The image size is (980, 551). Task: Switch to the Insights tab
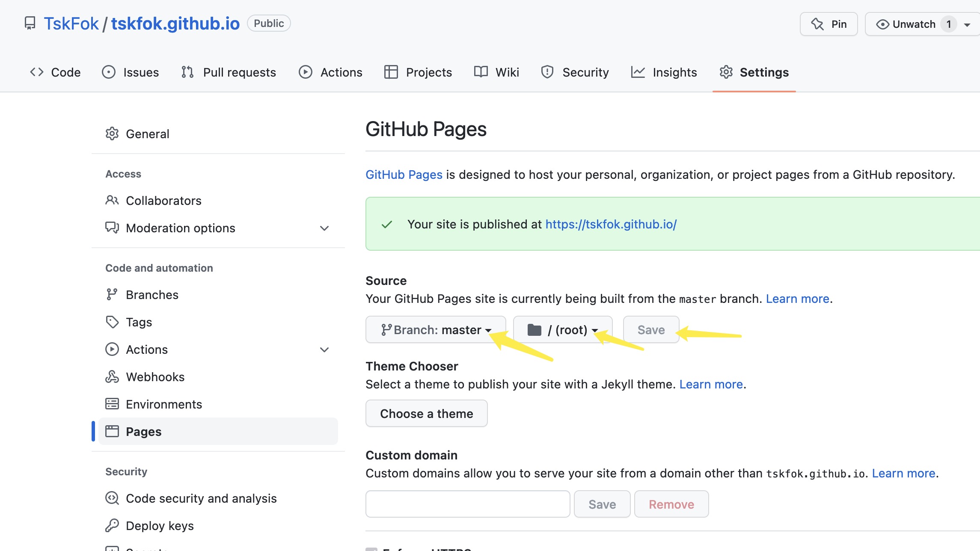pyautogui.click(x=664, y=72)
